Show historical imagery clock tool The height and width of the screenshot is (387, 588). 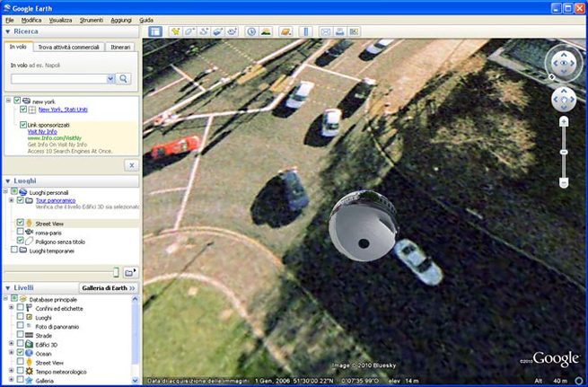[251, 31]
